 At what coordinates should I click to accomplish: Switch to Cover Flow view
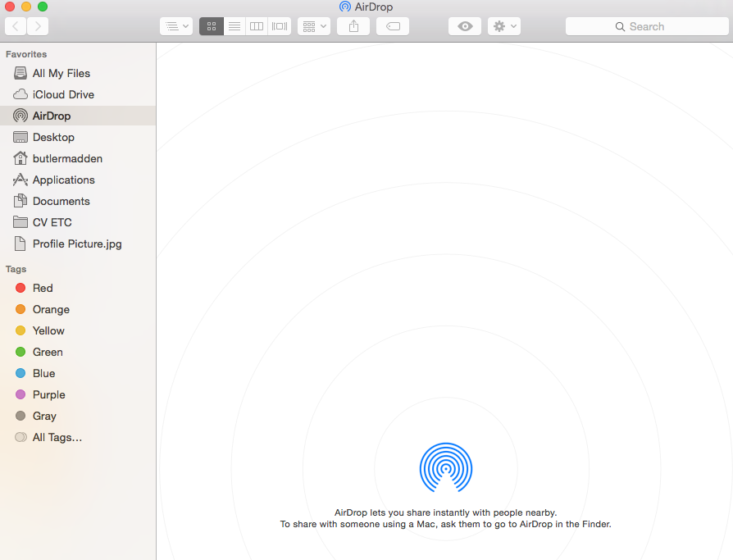(x=280, y=26)
